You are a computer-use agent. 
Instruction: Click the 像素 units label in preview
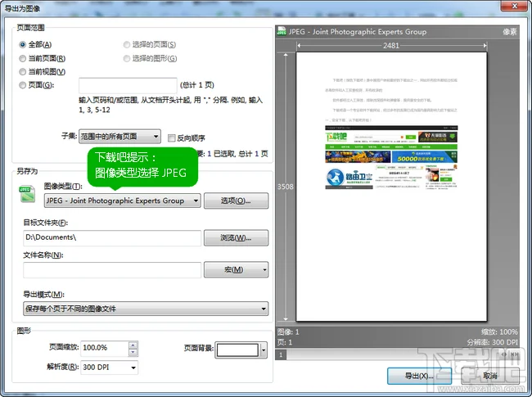point(510,32)
